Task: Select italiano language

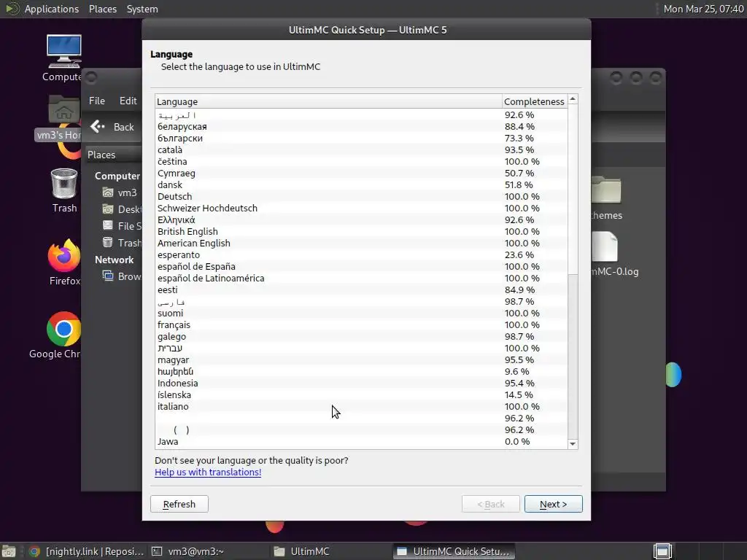Action: tap(361, 406)
